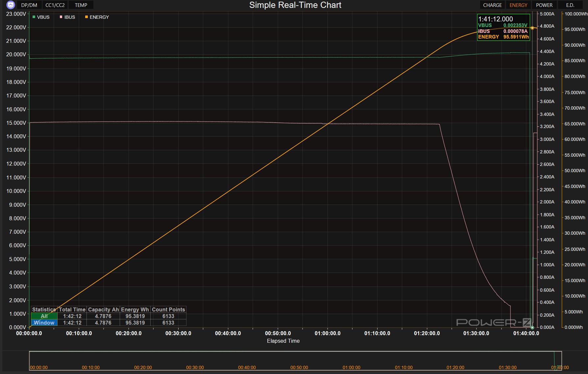Click the 5.000A label on the current axis
The height and width of the screenshot is (374, 588).
(547, 14)
